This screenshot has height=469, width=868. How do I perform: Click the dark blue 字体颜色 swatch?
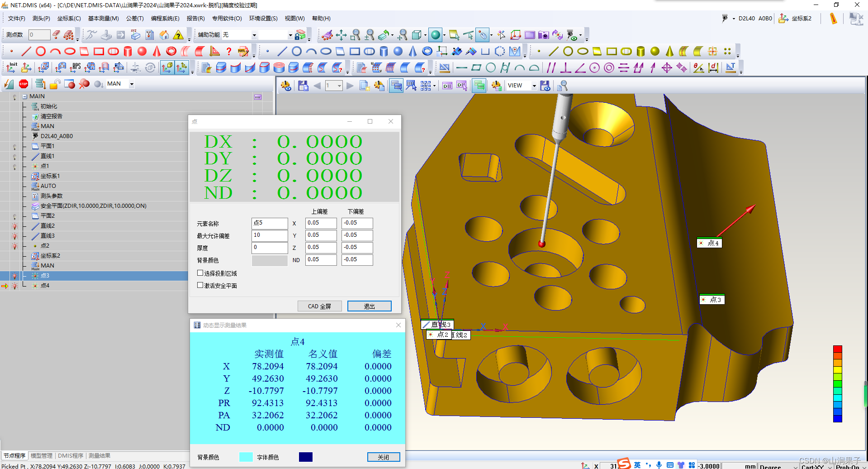click(305, 457)
